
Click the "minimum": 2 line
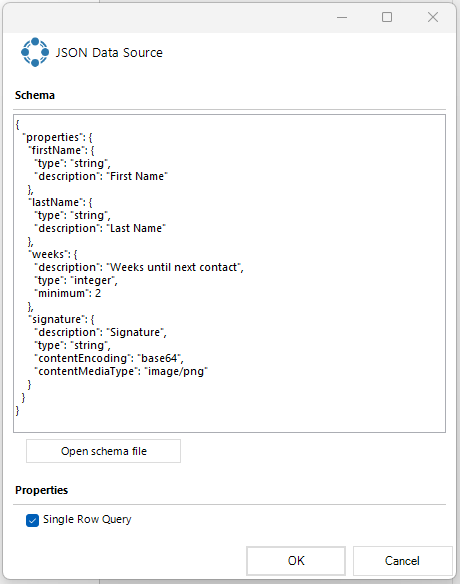click(68, 293)
